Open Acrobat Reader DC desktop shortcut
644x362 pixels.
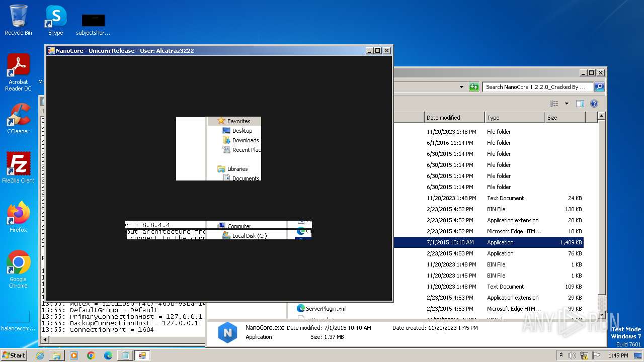click(x=18, y=73)
